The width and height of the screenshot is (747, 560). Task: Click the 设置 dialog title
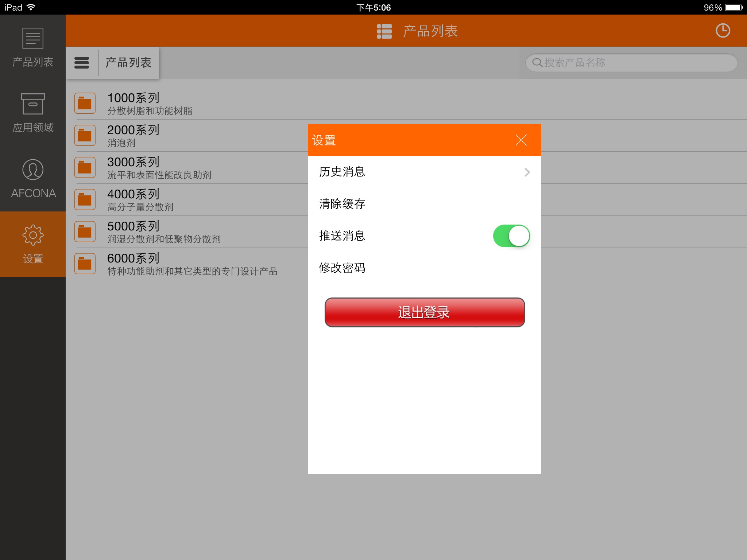point(324,140)
